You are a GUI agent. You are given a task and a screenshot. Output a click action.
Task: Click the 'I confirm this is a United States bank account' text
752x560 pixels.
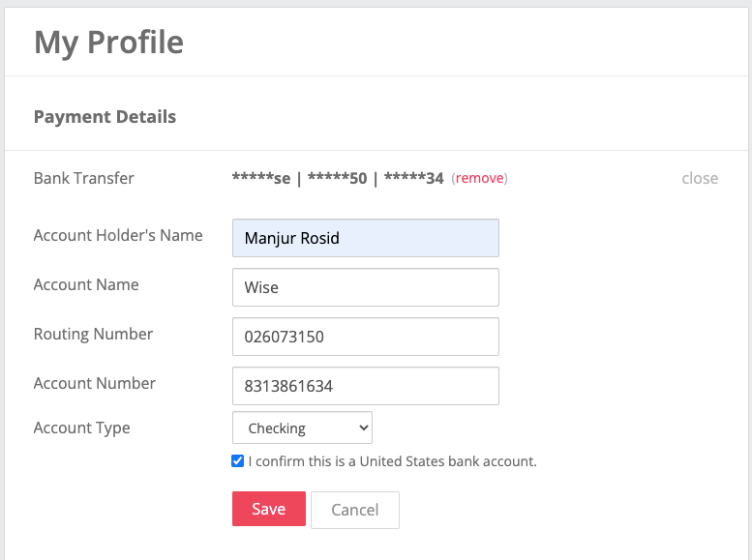coord(392,461)
